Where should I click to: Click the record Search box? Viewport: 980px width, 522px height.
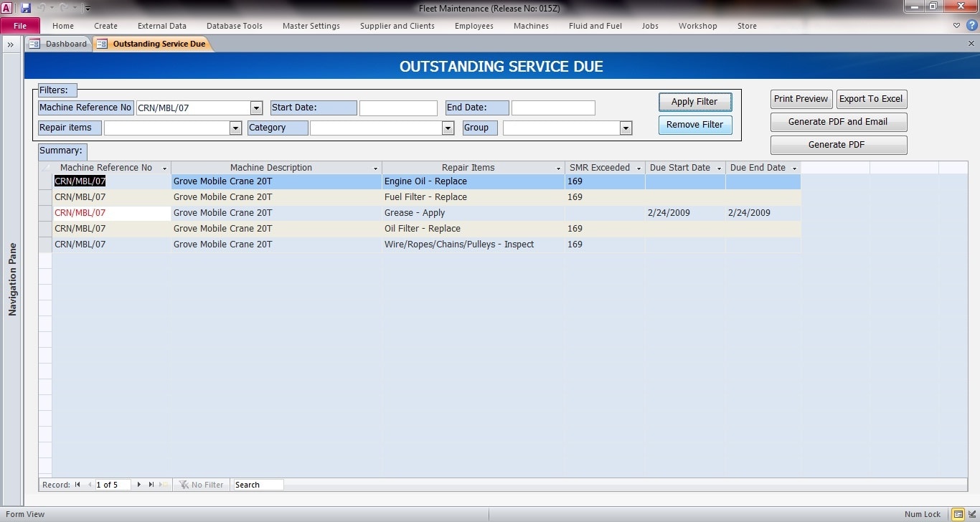(258, 485)
